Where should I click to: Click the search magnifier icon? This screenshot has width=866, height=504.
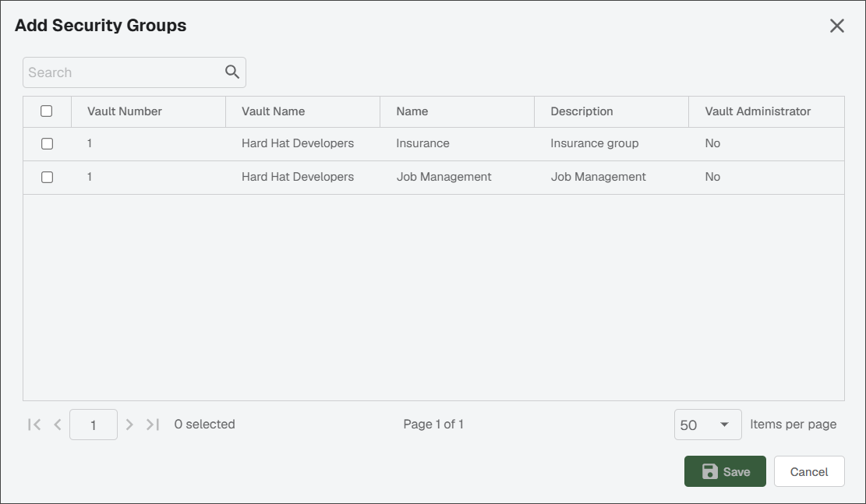[x=232, y=72]
